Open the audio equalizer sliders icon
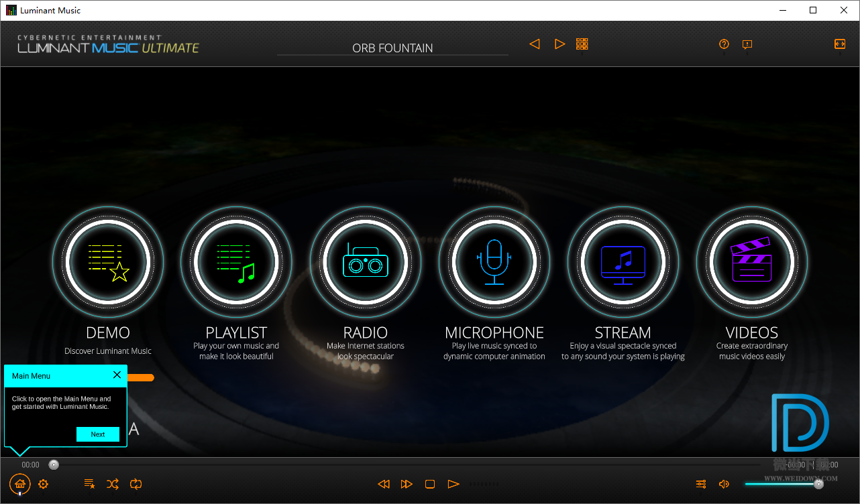Image resolution: width=860 pixels, height=504 pixels. 701,484
